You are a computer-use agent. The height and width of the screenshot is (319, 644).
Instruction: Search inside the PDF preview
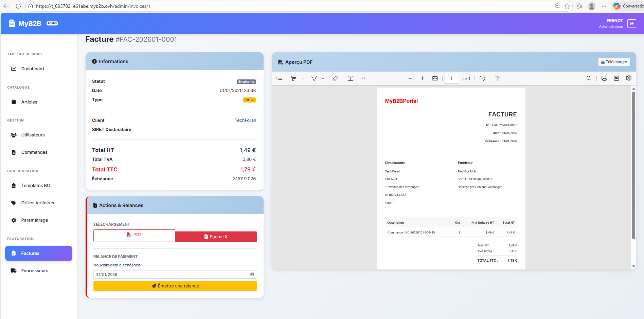click(589, 78)
